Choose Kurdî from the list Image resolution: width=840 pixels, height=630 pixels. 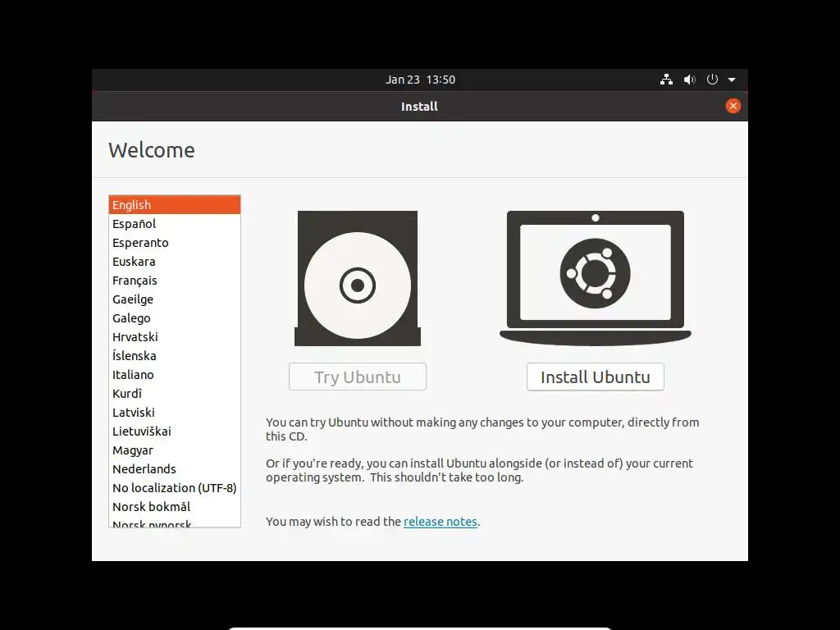(x=175, y=393)
